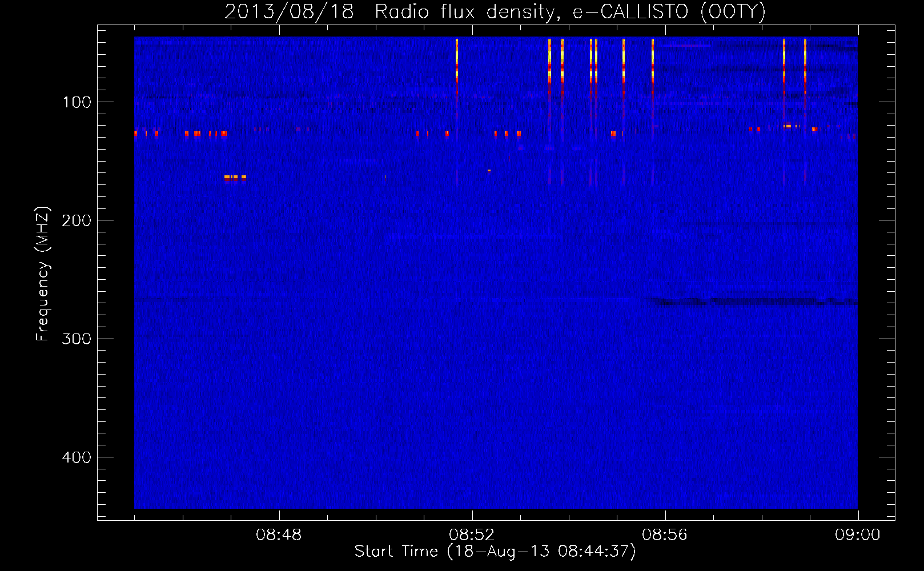Click the "Frequency (MHZ)" axis label
The image size is (924, 571).
43,274
